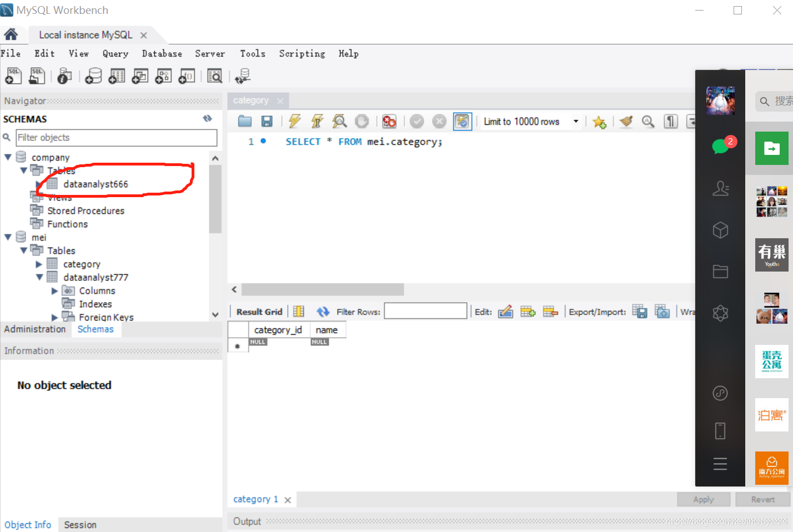Toggle result grid view icon

[x=299, y=312]
